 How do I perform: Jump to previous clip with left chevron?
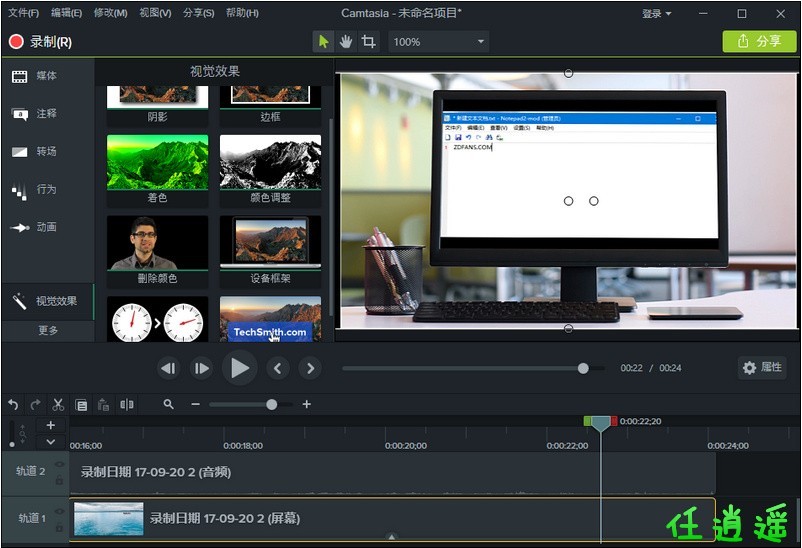point(278,368)
